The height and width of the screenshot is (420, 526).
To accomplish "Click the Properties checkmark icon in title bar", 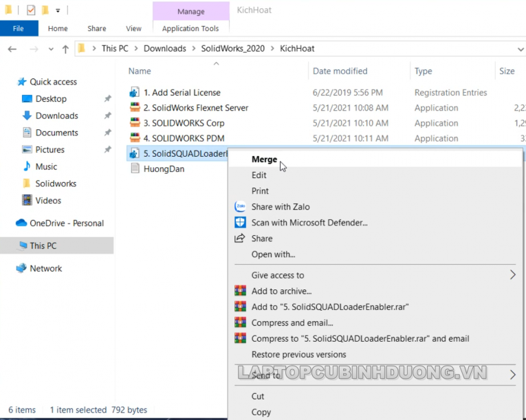I will coord(31,10).
